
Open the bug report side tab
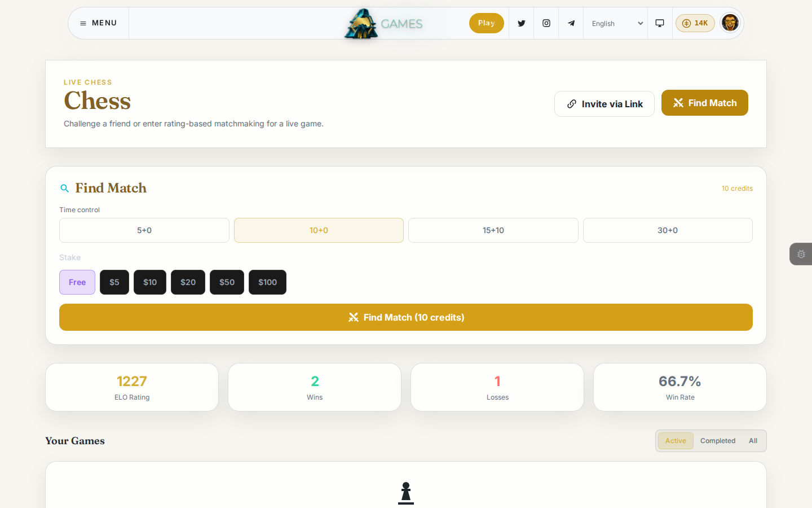[801, 254]
